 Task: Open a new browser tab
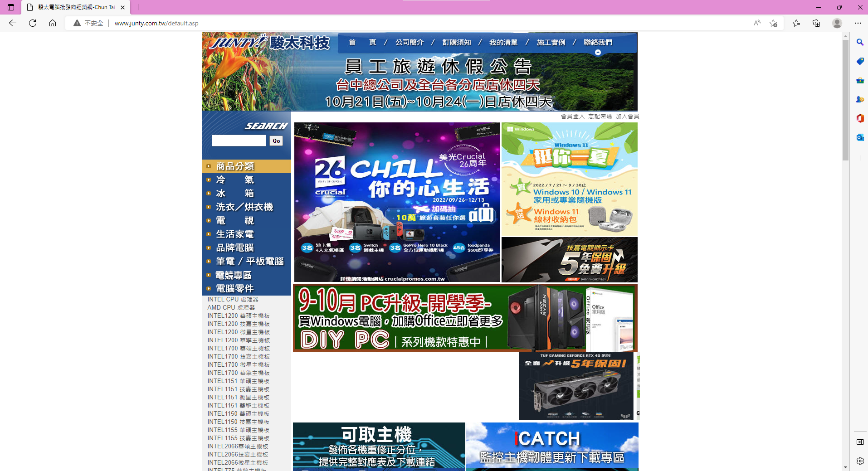point(138,7)
